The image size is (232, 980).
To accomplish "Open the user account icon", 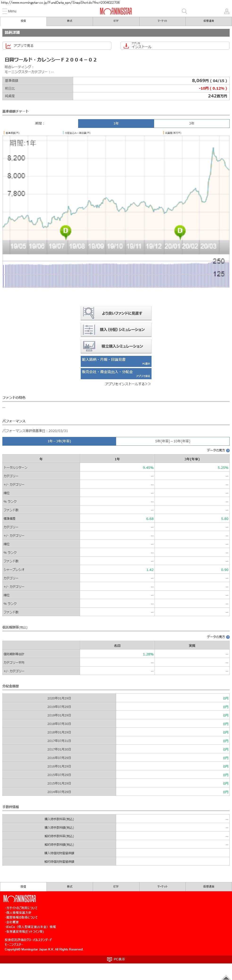I will (x=227, y=11).
